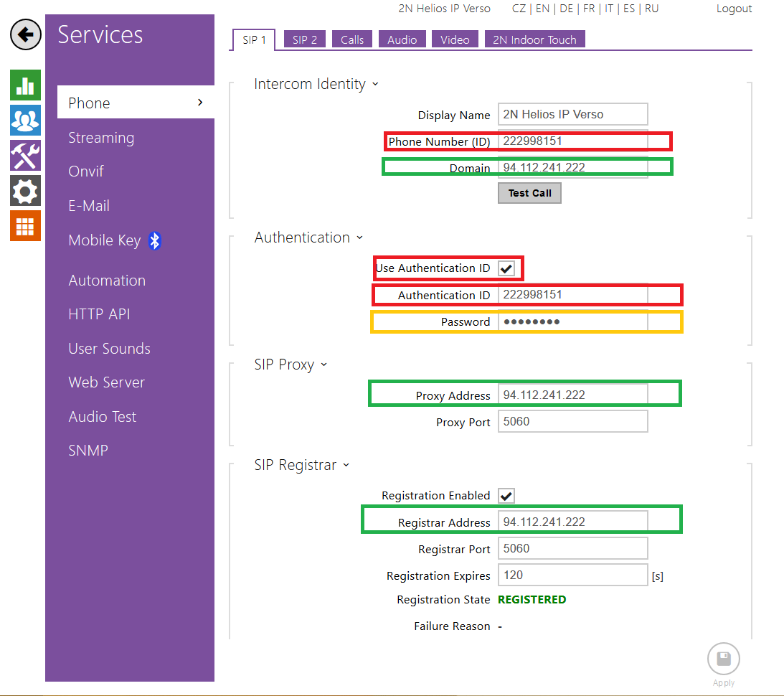Select Audio Test in the Services menu

(102, 416)
